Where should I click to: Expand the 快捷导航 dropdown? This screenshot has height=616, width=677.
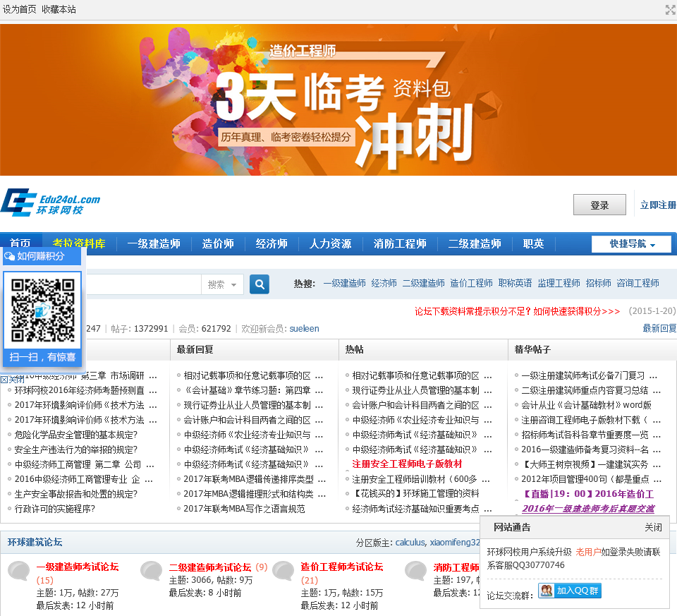tap(631, 243)
